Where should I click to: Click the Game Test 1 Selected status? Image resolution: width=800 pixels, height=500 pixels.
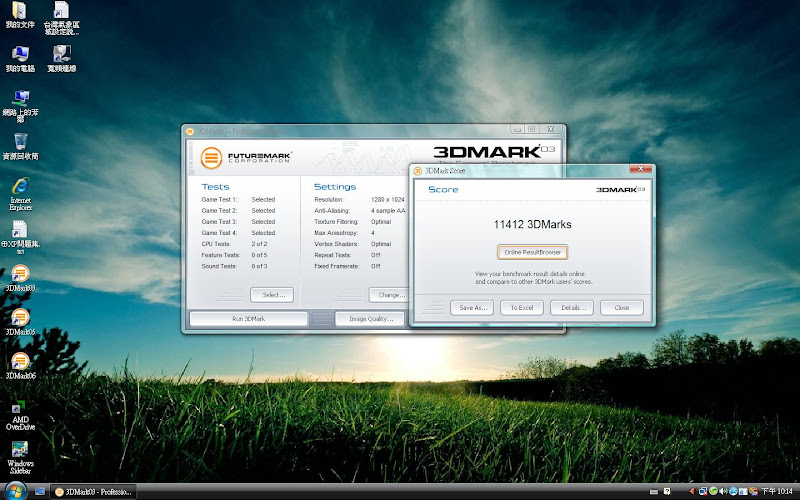point(263,199)
